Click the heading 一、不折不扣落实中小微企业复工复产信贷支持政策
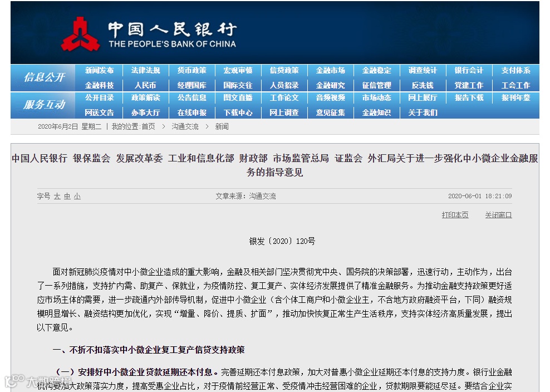This screenshot has height=392, width=550. point(149,350)
